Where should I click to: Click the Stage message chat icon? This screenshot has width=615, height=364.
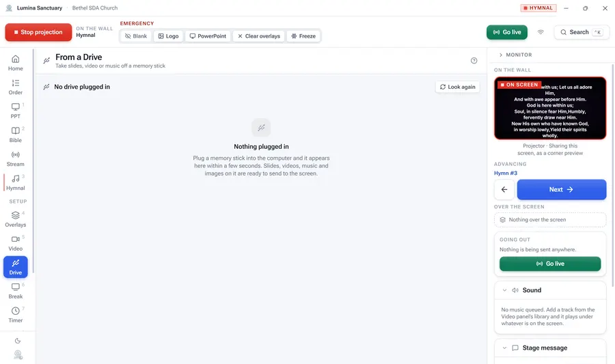tap(515, 348)
